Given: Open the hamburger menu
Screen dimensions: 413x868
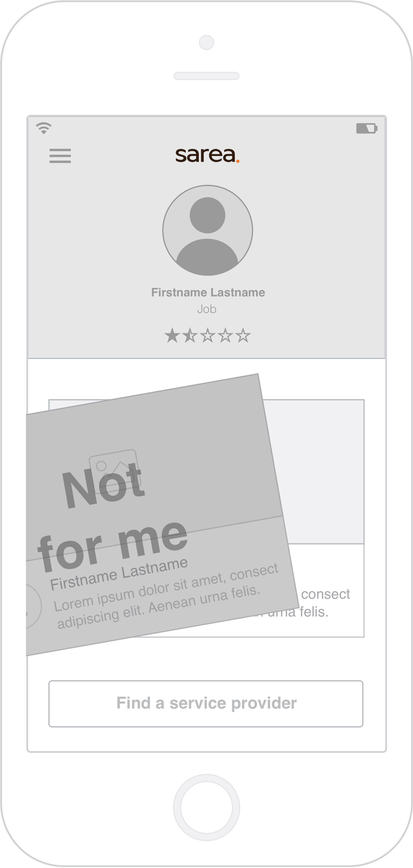Looking at the screenshot, I should 60,156.
